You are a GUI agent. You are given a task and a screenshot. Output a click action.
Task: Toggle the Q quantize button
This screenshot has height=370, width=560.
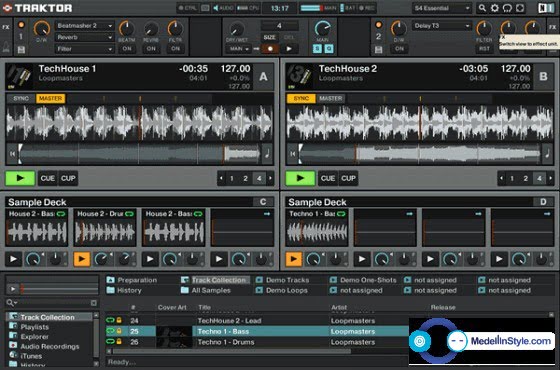(x=329, y=49)
